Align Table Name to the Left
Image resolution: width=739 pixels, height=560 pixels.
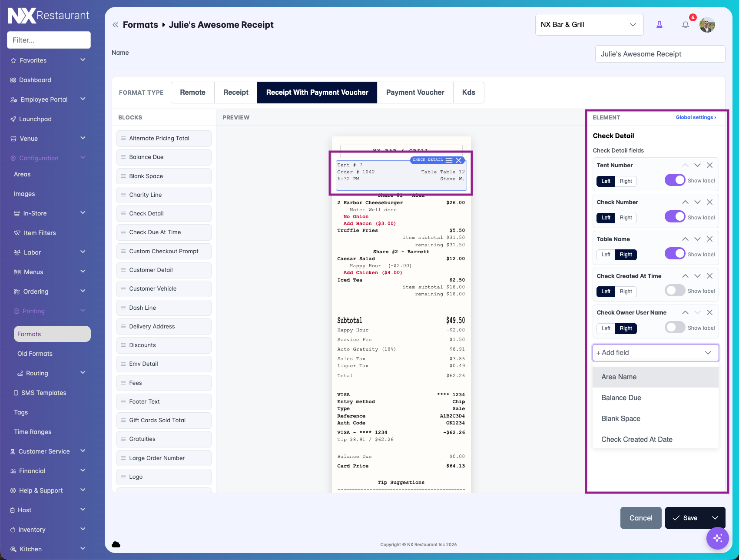pos(606,255)
